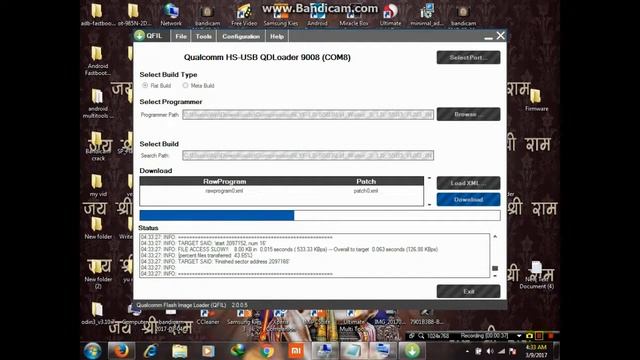Click the Android Fastboot folder icon

tap(98, 61)
